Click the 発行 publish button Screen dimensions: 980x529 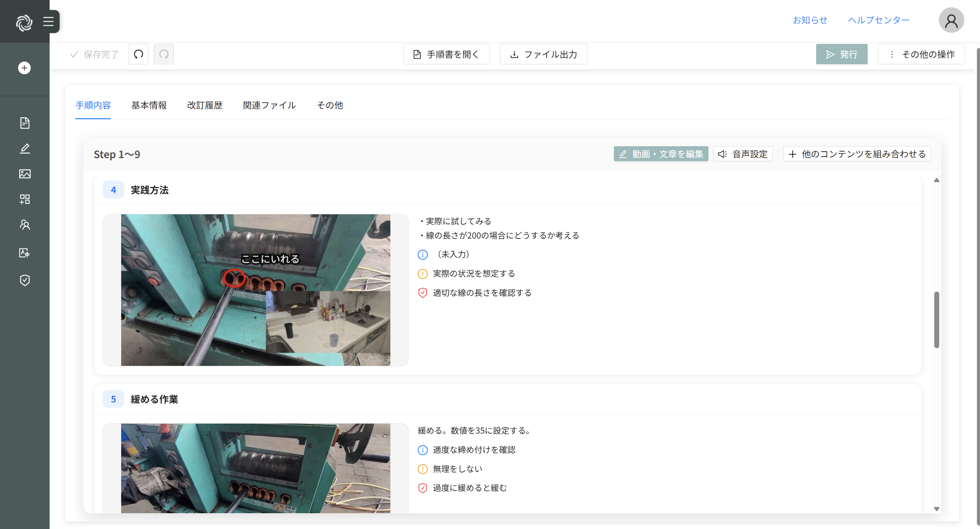tap(842, 54)
